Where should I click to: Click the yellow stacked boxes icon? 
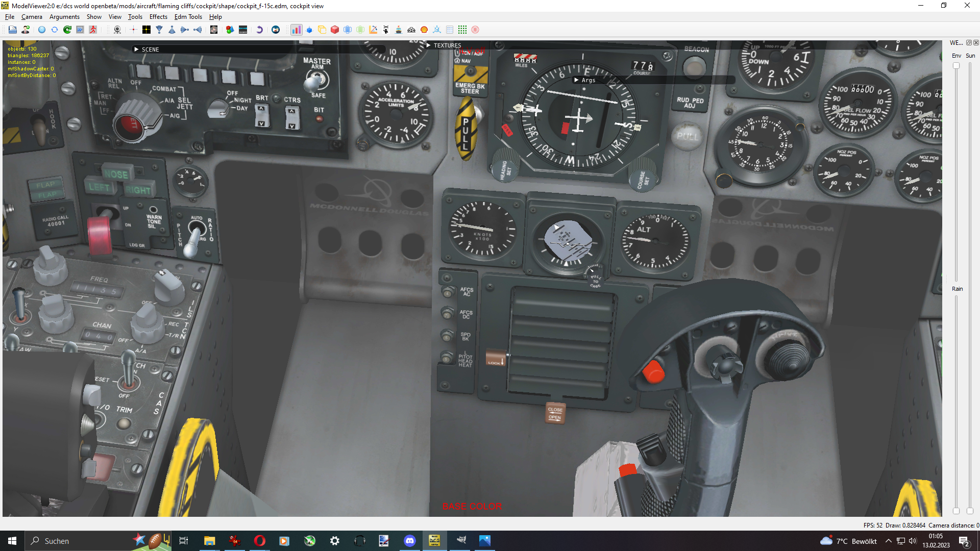tap(322, 30)
